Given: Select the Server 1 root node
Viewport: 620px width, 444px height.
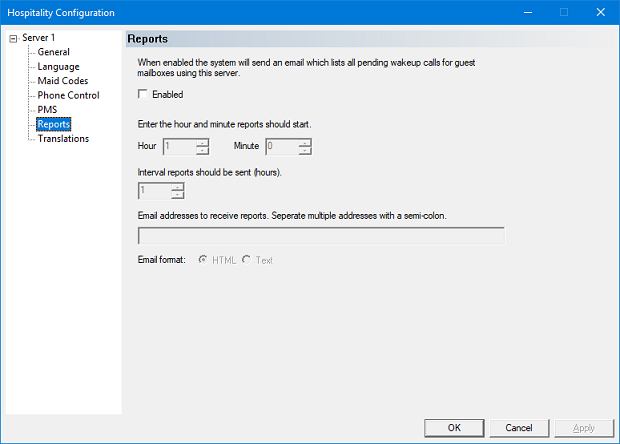Looking at the screenshot, I should (x=39, y=38).
